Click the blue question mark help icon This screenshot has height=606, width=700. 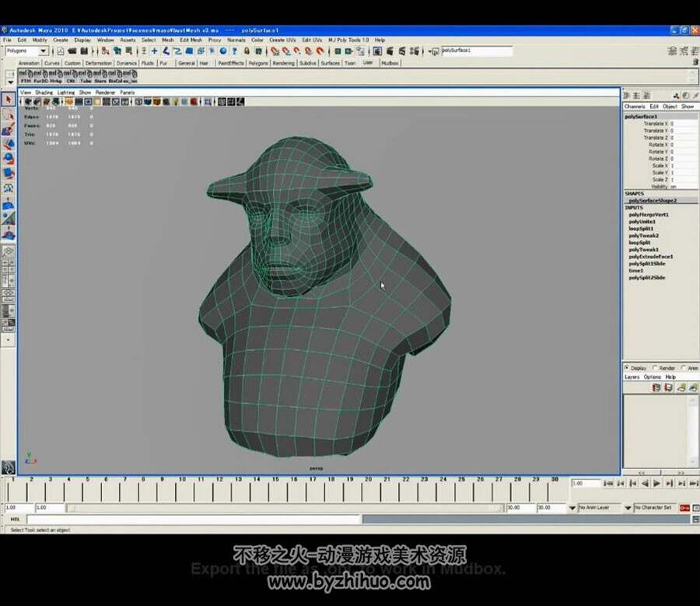[x=234, y=51]
